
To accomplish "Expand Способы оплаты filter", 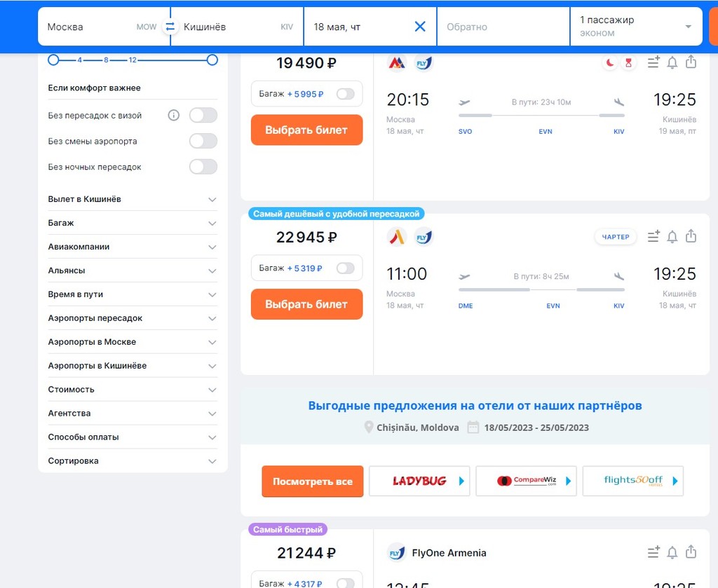I will pos(133,437).
